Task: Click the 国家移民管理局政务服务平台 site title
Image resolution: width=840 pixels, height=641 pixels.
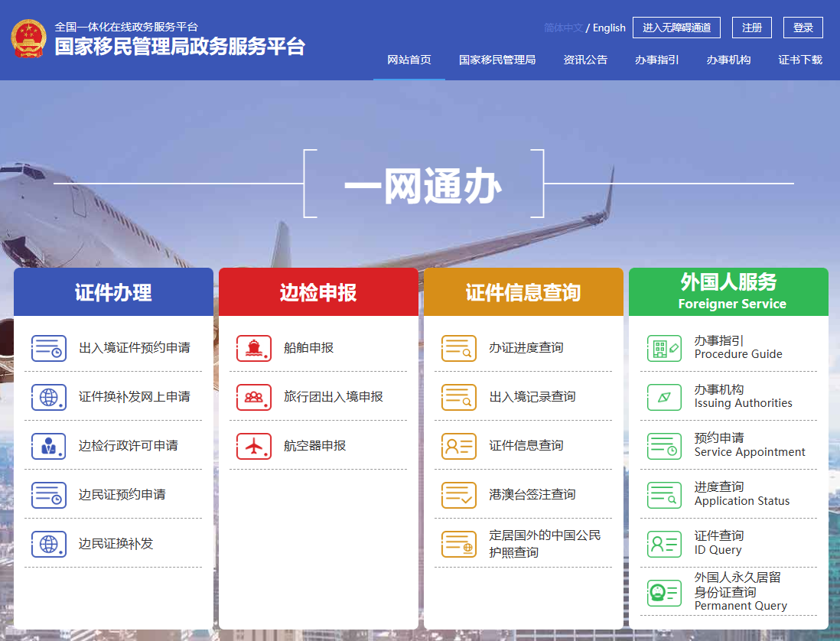Action: [180, 47]
